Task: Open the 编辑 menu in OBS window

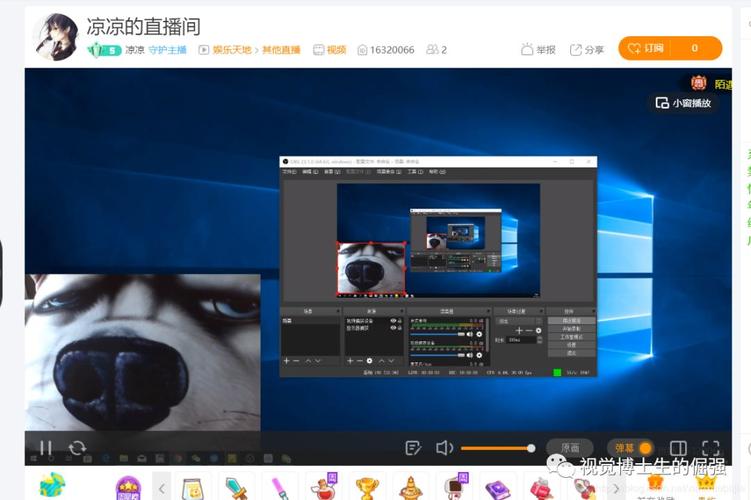Action: pyautogui.click(x=310, y=171)
